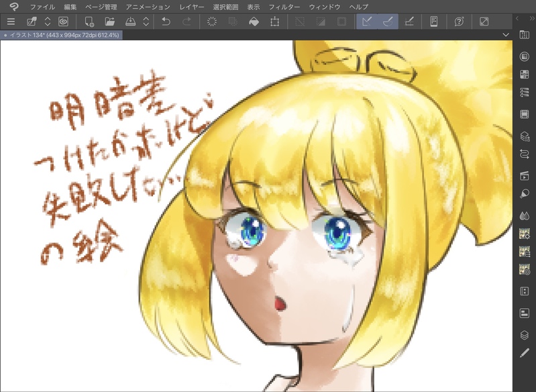Open the アニメーション menu
This screenshot has width=536, height=392.
pyautogui.click(x=148, y=7)
